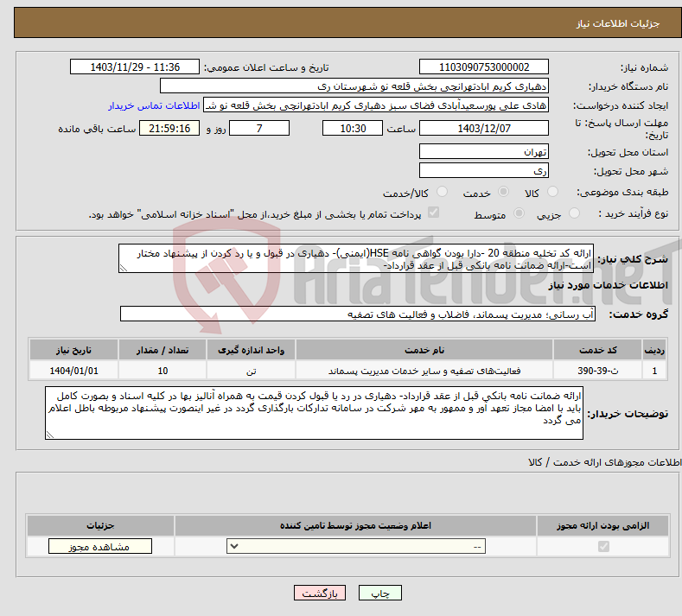The height and width of the screenshot is (616, 682).
Task: Click the تاریخ نیاز column header
Action: pos(73,350)
